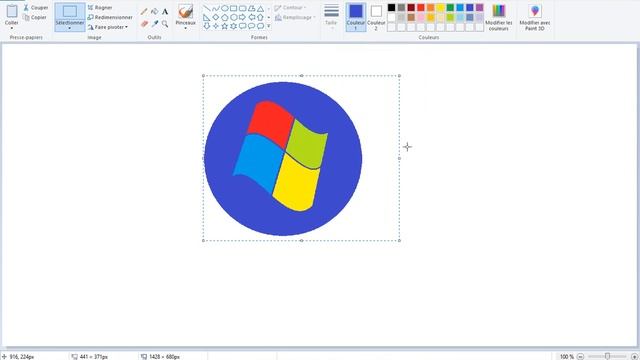Choose the Four-point star shape
The width and height of the screenshot is (640, 360).
[x=216, y=26]
